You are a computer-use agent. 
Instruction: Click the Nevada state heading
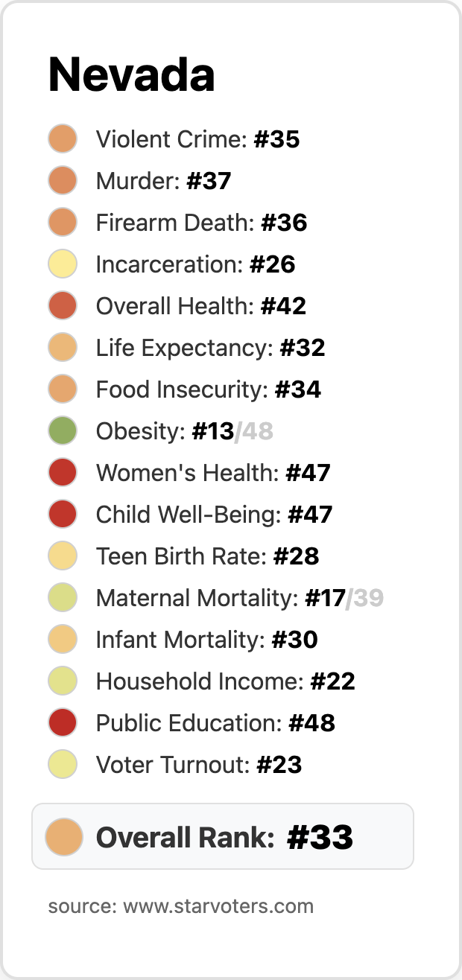[x=132, y=74]
